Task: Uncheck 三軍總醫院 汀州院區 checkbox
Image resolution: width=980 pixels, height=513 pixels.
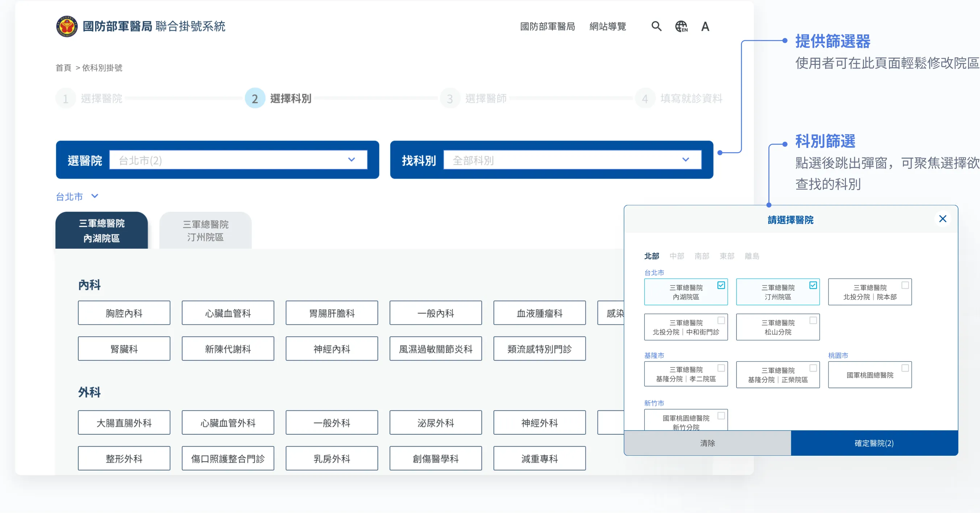Action: click(813, 285)
